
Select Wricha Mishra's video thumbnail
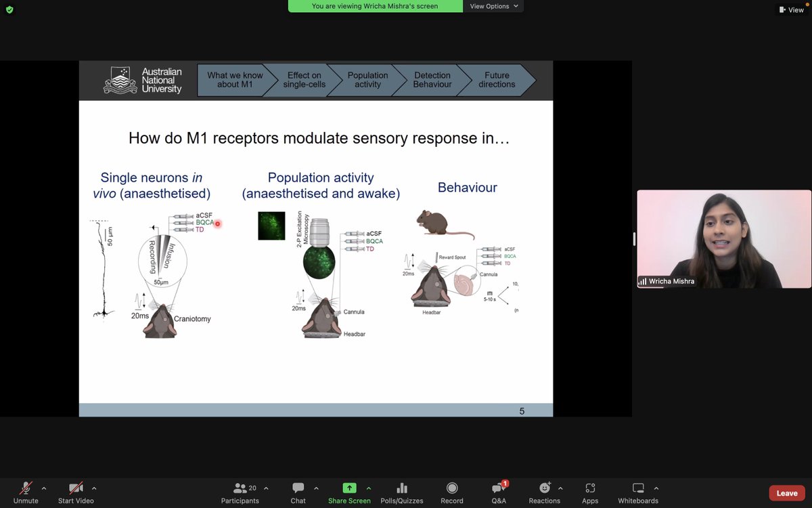click(723, 239)
